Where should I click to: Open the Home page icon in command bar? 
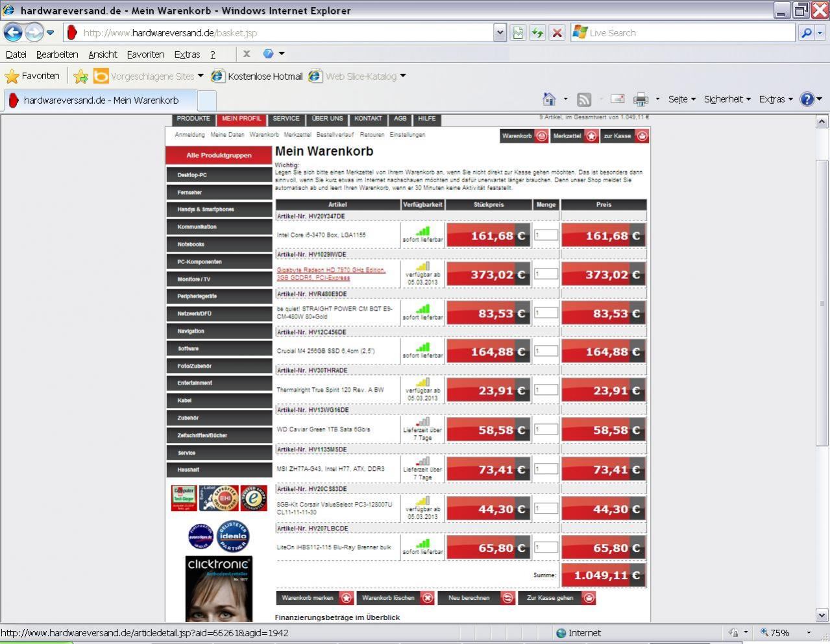click(549, 99)
